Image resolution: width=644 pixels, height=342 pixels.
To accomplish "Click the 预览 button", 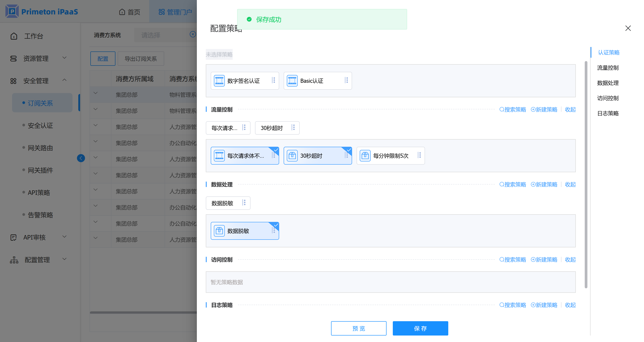I will pyautogui.click(x=358, y=328).
